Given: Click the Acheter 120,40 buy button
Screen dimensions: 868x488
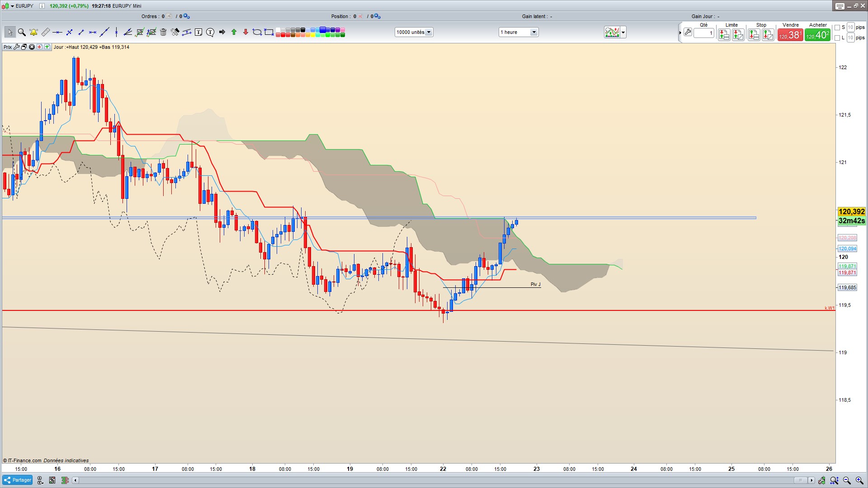Looking at the screenshot, I should [x=817, y=35].
